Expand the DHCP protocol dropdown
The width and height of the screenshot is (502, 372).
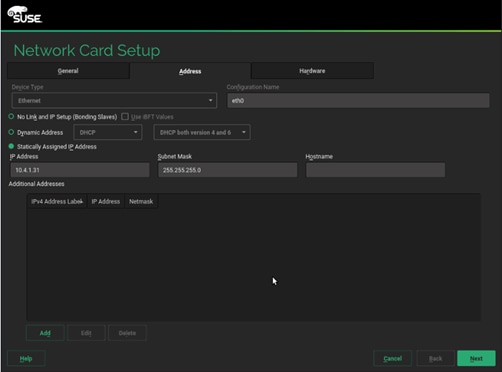(108, 132)
